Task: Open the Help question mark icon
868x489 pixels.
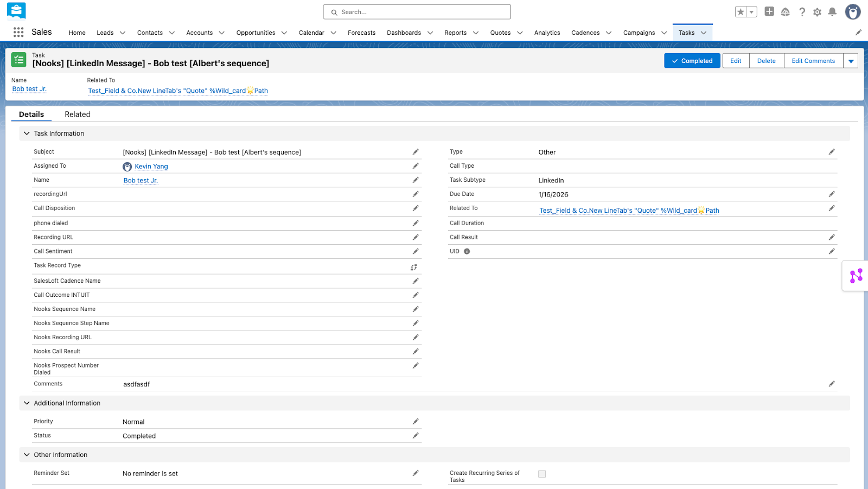Action: (x=802, y=12)
